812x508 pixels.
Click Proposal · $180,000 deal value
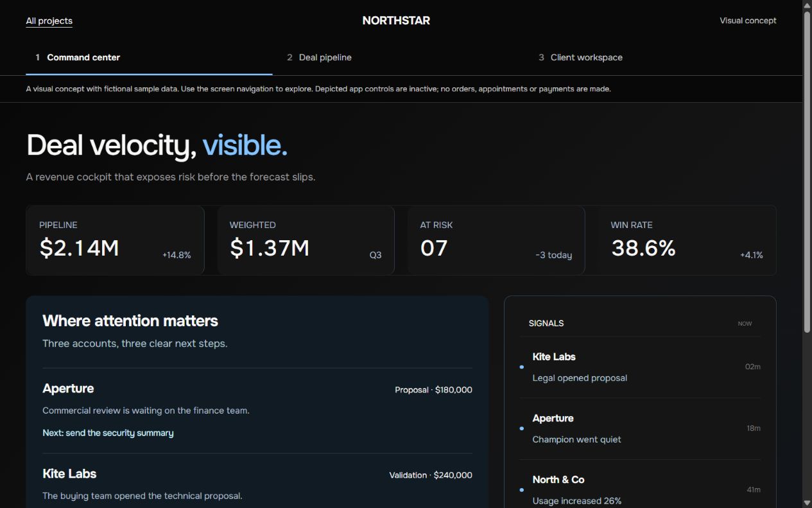pyautogui.click(x=434, y=390)
